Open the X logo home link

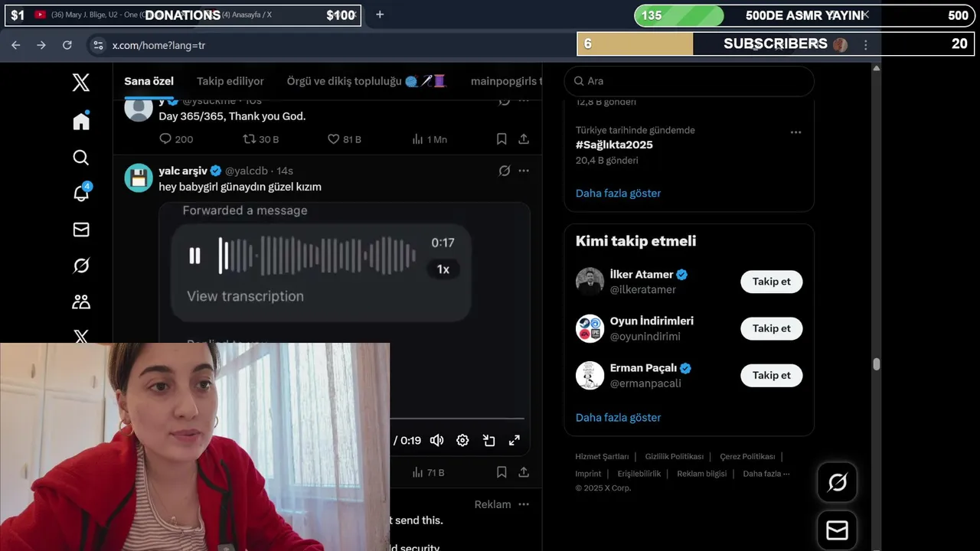point(81,83)
